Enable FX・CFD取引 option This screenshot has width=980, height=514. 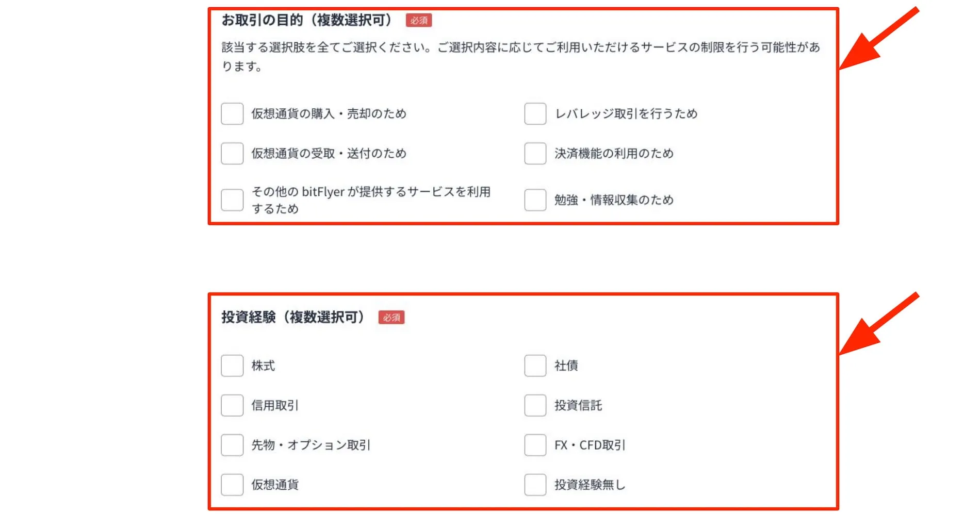point(534,445)
